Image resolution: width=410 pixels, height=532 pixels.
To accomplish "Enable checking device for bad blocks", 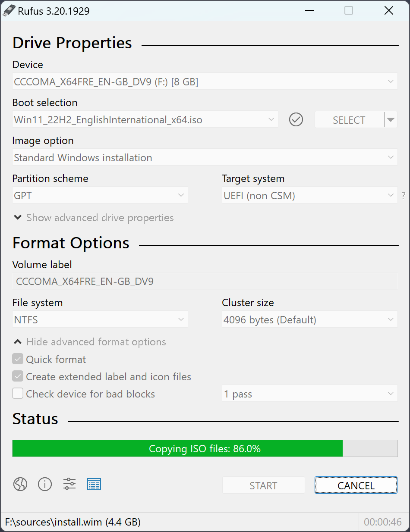I will tap(18, 393).
